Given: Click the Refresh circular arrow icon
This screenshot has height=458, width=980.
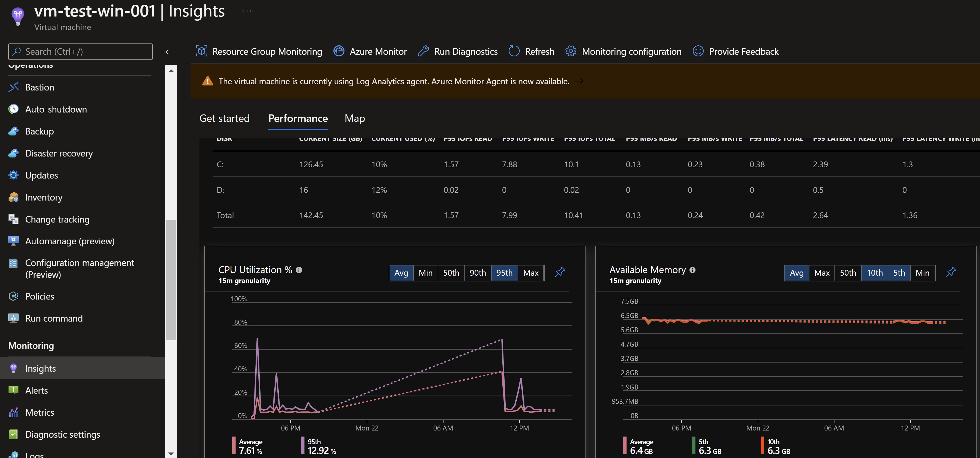Looking at the screenshot, I should point(514,51).
